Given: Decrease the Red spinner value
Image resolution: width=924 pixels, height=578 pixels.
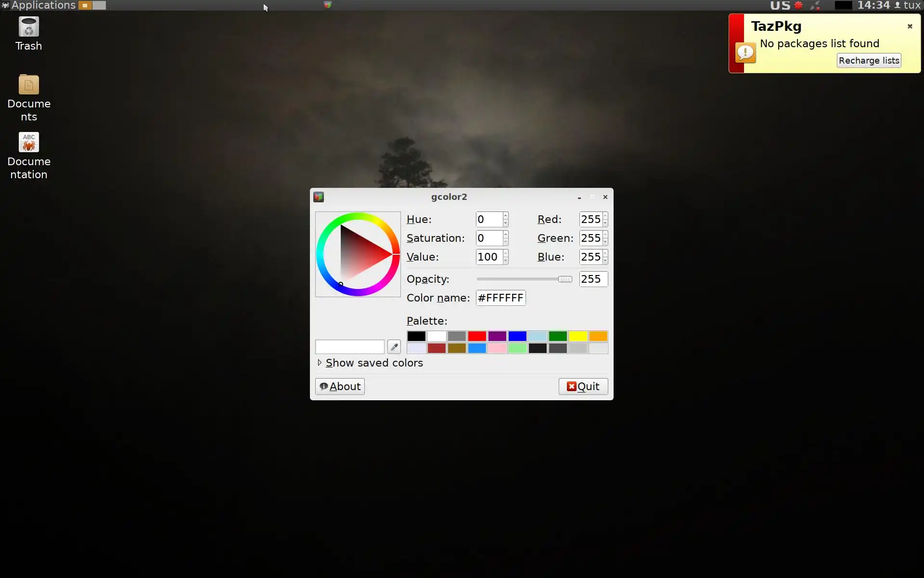Looking at the screenshot, I should (605, 223).
